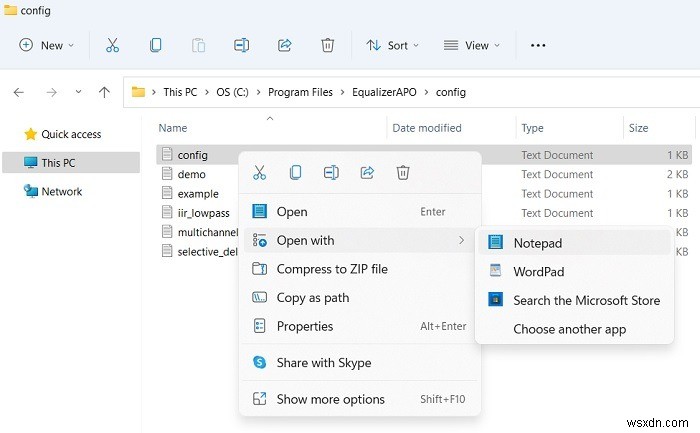700x433 pixels.
Task: Click the Rename icon in the top toolbar
Action: (241, 45)
